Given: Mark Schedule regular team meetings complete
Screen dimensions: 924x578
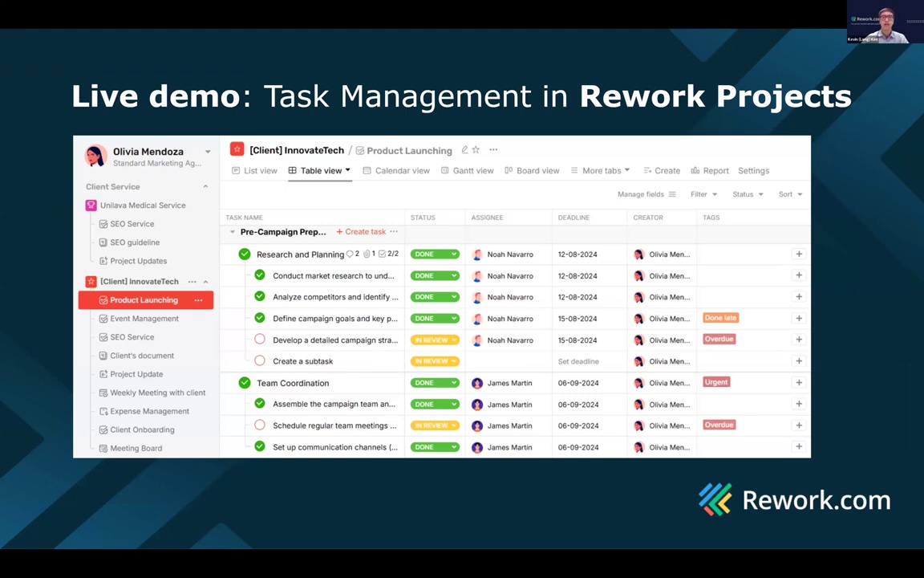Looking at the screenshot, I should pyautogui.click(x=260, y=425).
